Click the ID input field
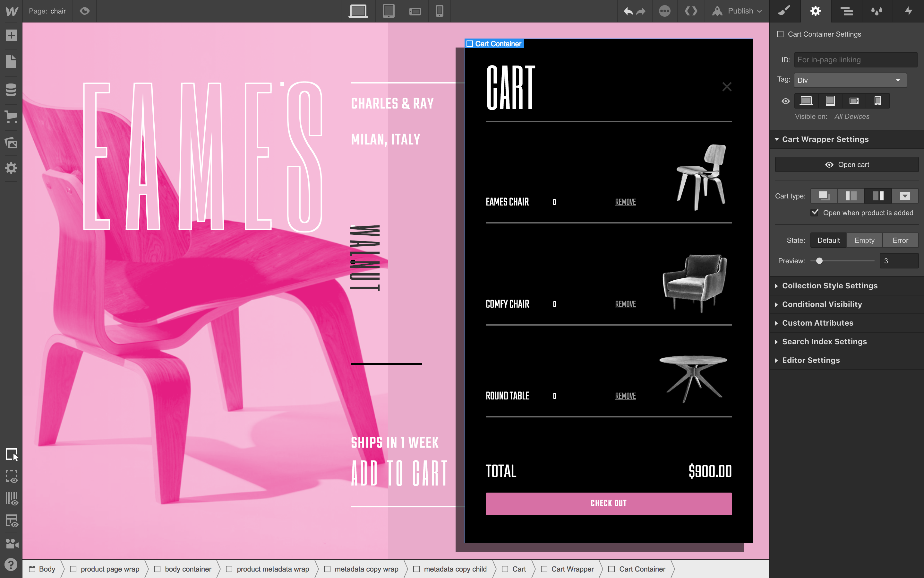924x578 pixels. tap(856, 60)
